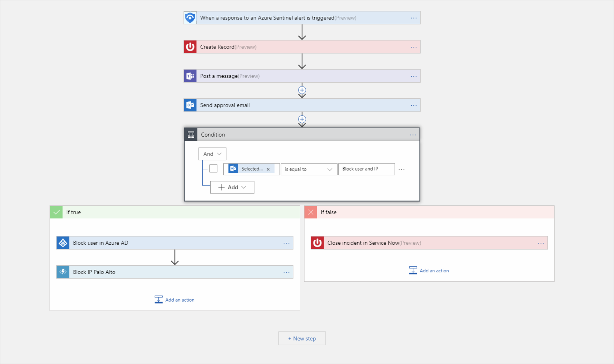Click the Outlook Send approval email icon
This screenshot has width=614, height=364.
coord(190,105)
